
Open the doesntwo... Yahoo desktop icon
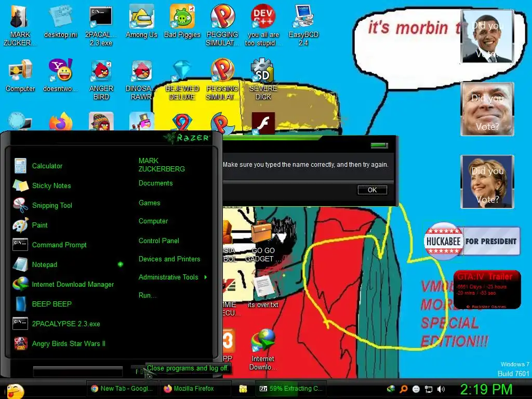[60, 75]
